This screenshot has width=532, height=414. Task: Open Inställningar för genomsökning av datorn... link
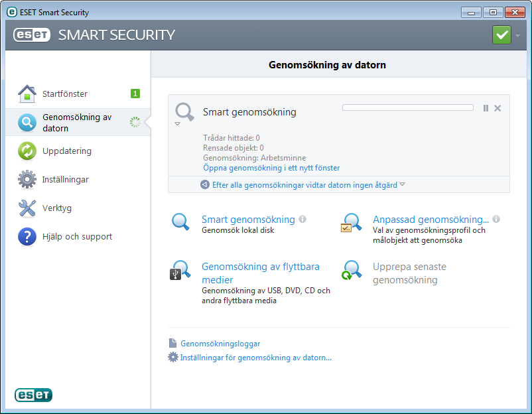tap(256, 358)
